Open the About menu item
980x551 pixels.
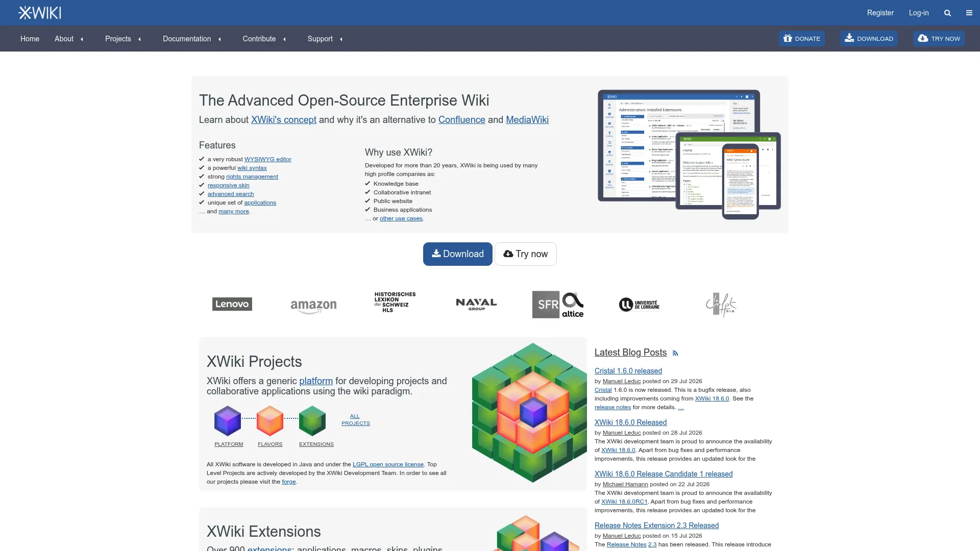click(64, 39)
